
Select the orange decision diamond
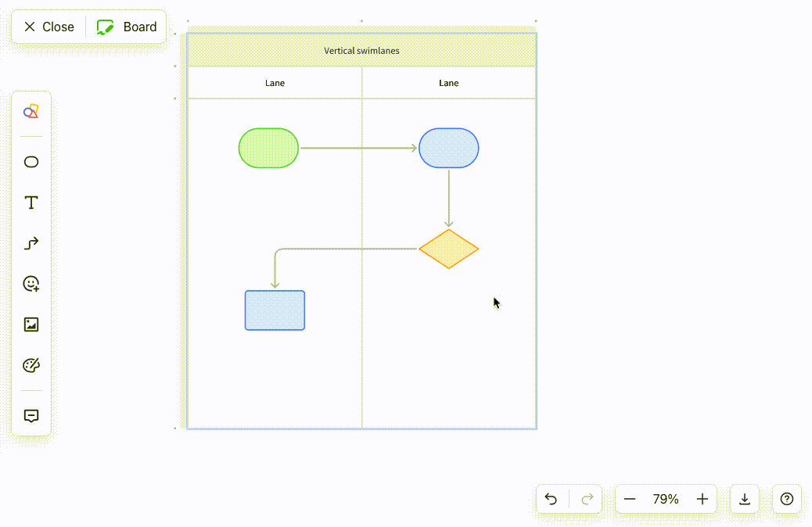pos(448,249)
